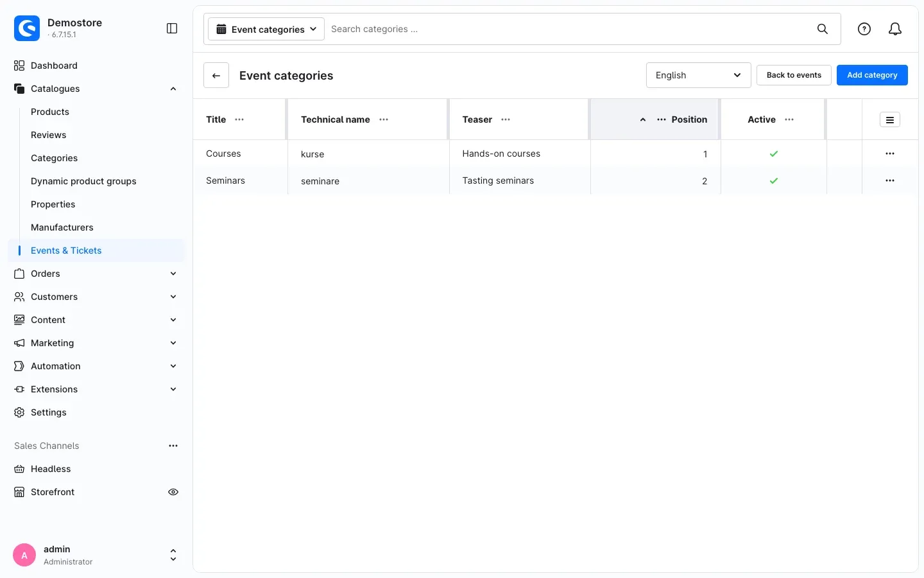Expand the Orders menu section
Image resolution: width=924 pixels, height=578 pixels.
pyautogui.click(x=173, y=274)
